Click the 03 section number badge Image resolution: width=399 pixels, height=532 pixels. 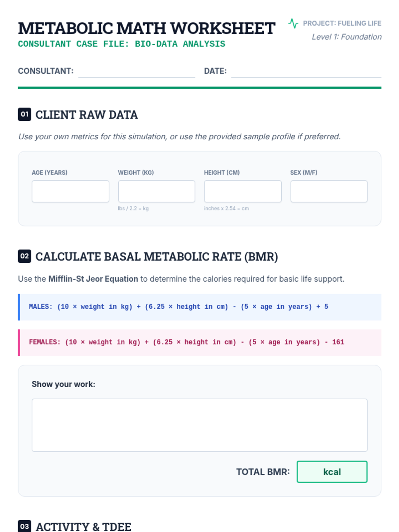(25, 526)
